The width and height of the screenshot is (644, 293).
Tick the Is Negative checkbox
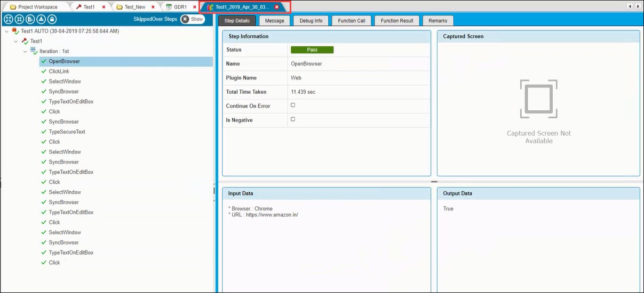(x=292, y=119)
